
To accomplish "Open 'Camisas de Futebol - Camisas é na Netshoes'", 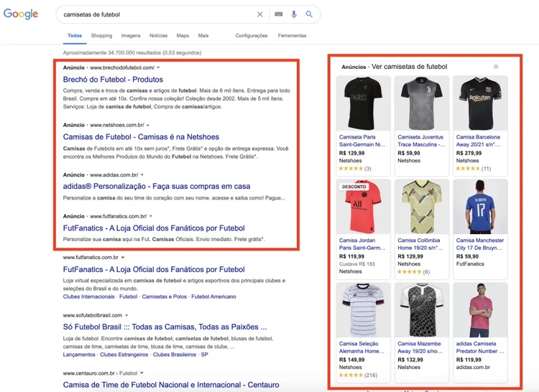I will tap(141, 136).
